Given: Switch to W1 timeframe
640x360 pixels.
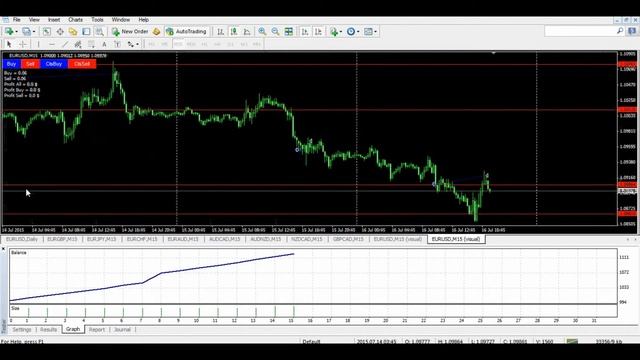Looking at the screenshot, I should 244,44.
